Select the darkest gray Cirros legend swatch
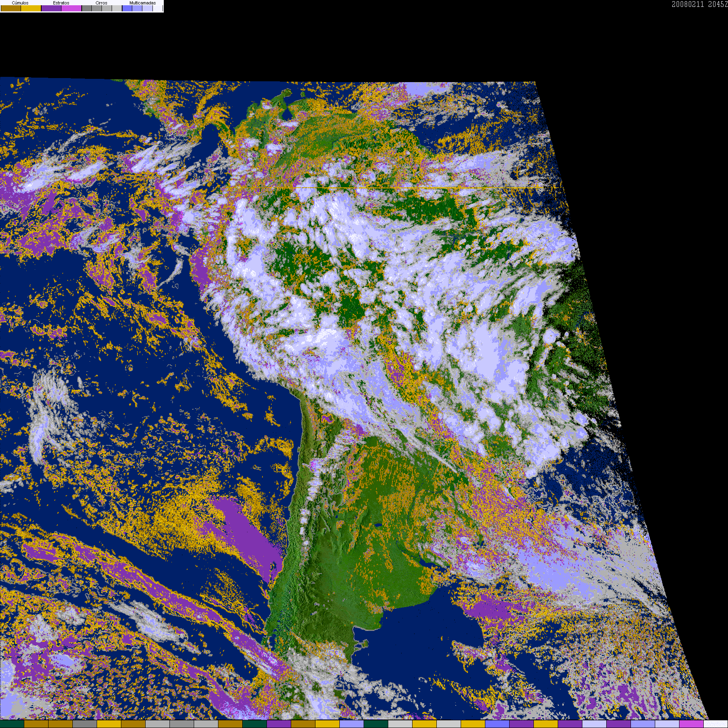 (x=87, y=8)
